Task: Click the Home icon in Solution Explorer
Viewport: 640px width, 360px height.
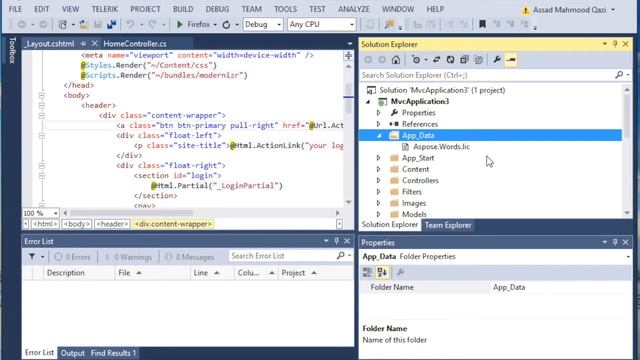Action: pyautogui.click(x=396, y=60)
